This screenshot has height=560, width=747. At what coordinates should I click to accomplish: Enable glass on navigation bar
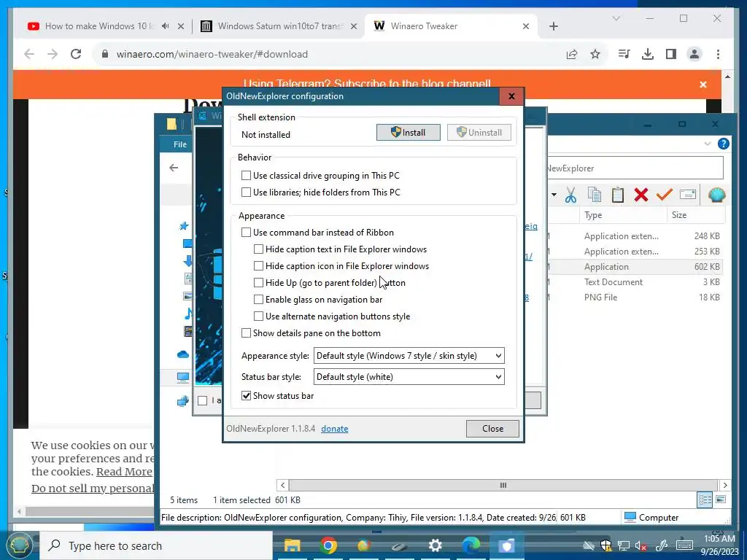pos(258,300)
